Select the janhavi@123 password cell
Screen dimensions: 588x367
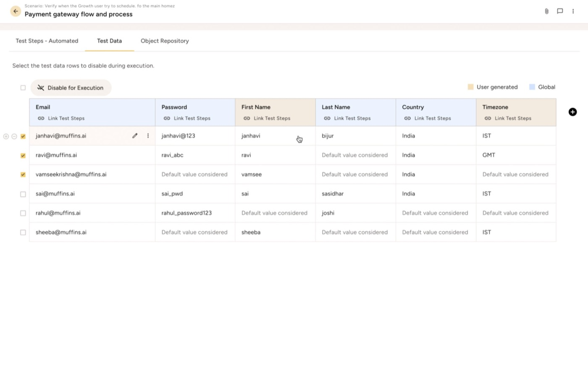(195, 136)
